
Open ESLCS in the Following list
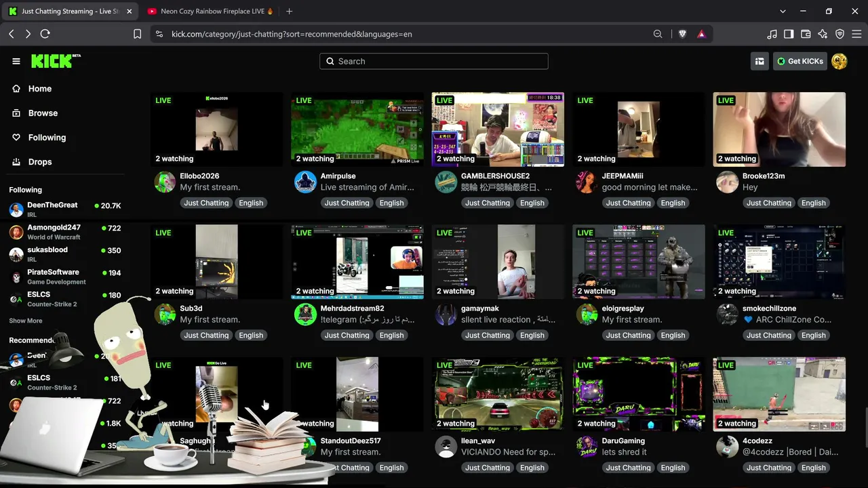click(x=65, y=299)
